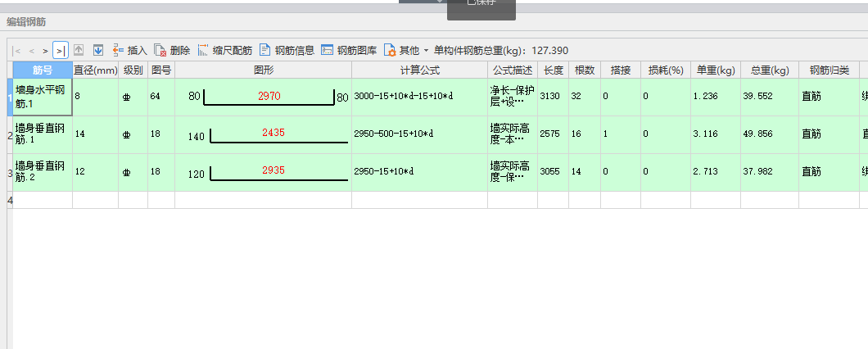868x349 pixels.
Task: Select the rebar shape showing 2435
Action: [264, 134]
